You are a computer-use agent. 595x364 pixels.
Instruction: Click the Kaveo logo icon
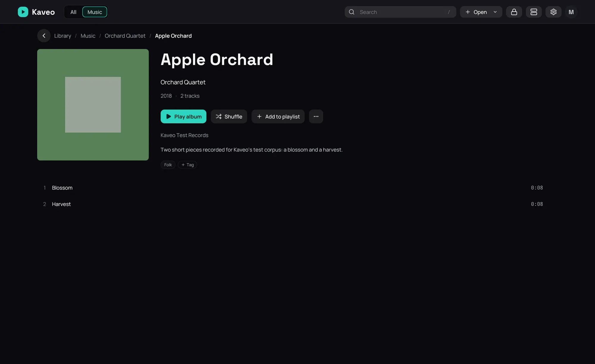coord(23,12)
